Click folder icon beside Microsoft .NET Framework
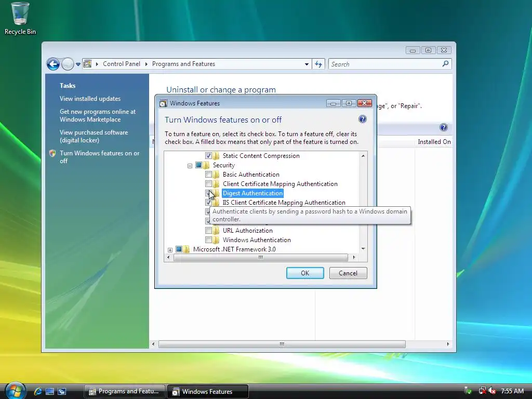This screenshot has height=399, width=532. click(x=187, y=249)
